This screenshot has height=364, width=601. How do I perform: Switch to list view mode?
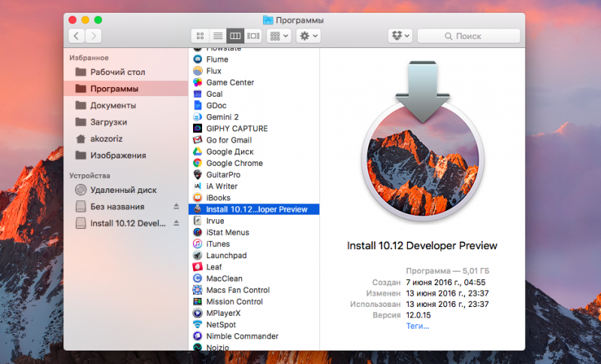click(217, 35)
